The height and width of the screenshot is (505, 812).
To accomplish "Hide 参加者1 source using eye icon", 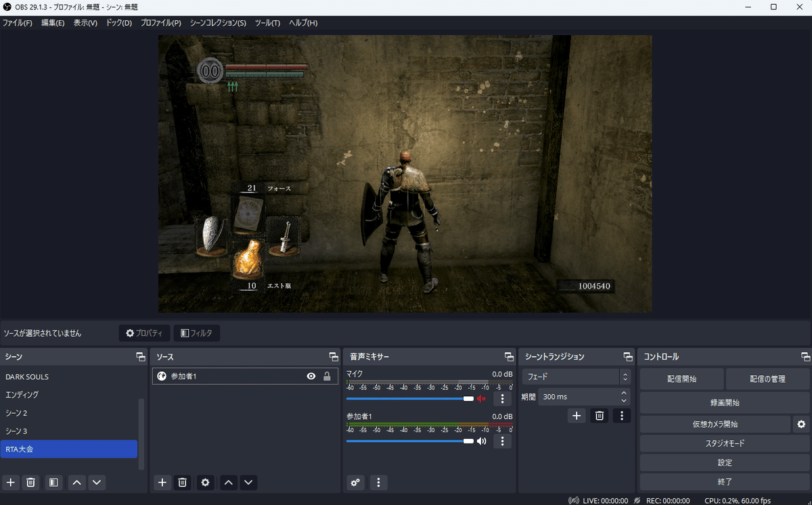I will click(x=311, y=377).
